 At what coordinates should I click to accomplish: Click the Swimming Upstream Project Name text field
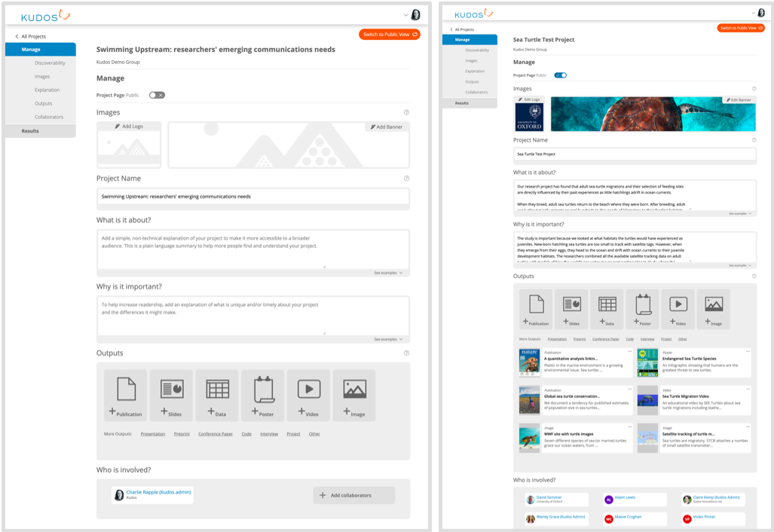[253, 197]
